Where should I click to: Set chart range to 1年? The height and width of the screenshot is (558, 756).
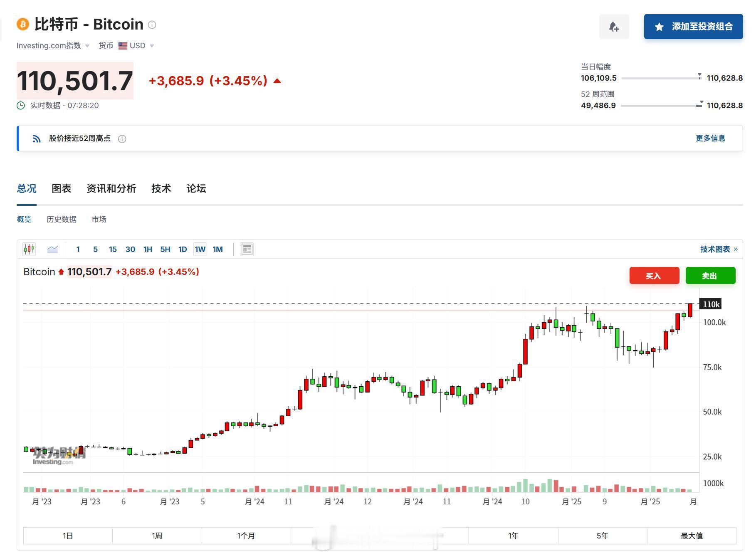tap(514, 536)
